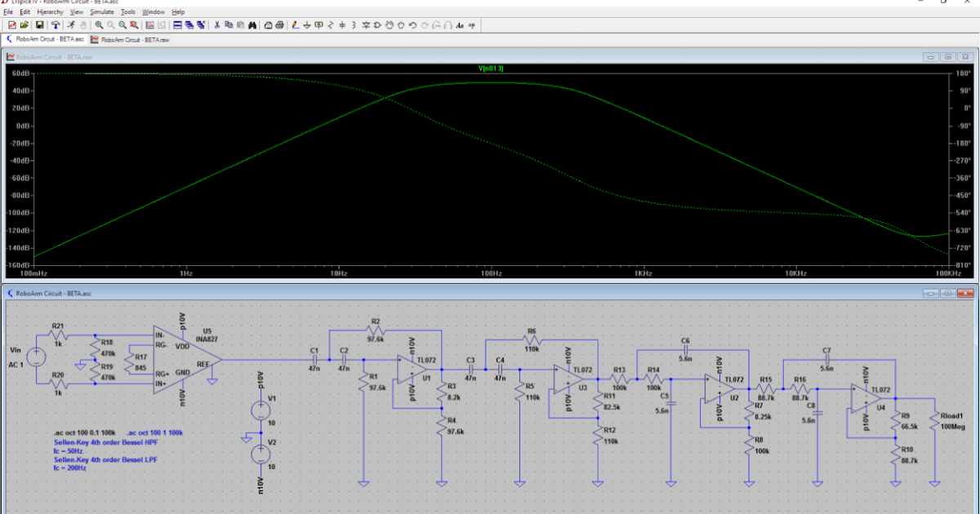Select the Capacitor placement tool

coord(342,25)
